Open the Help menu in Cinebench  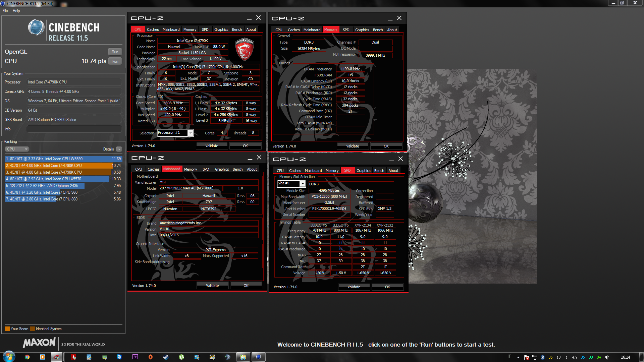click(x=16, y=11)
